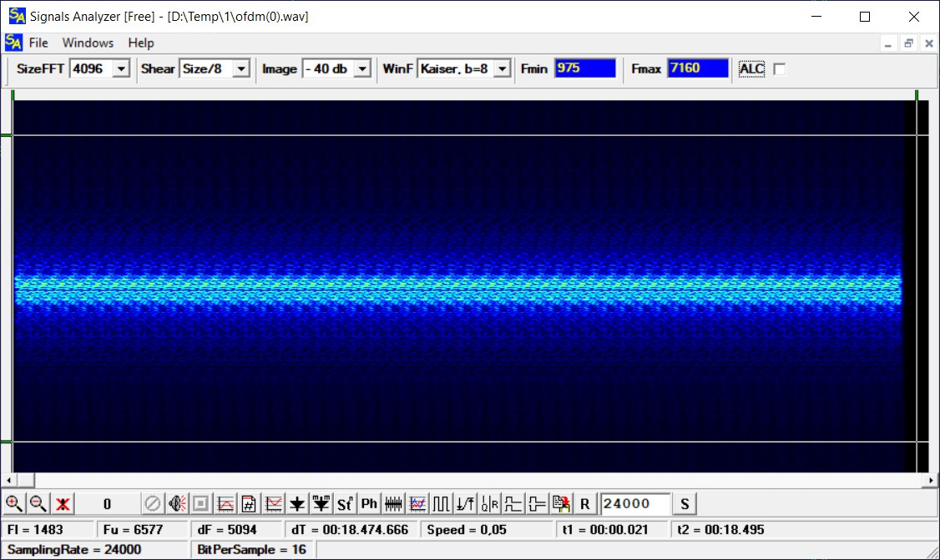Click the horizontal scrollbar left arrow
Image resolution: width=940 pixels, height=560 pixels.
(x=8, y=480)
